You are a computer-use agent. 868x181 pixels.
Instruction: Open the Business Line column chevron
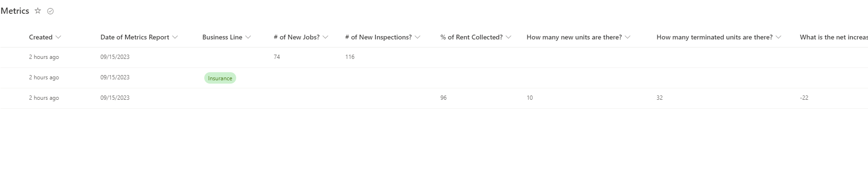click(x=248, y=38)
